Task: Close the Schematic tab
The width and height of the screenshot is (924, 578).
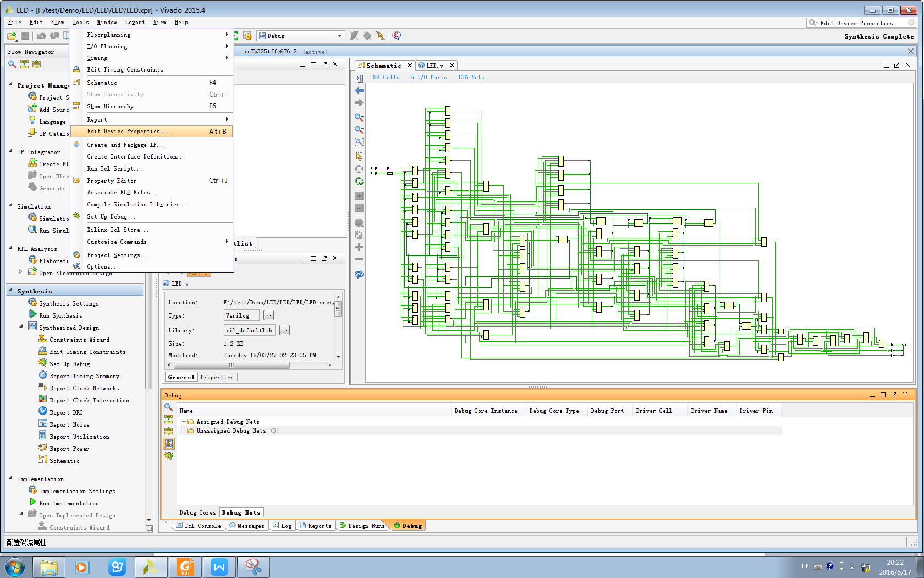Action: pos(409,66)
